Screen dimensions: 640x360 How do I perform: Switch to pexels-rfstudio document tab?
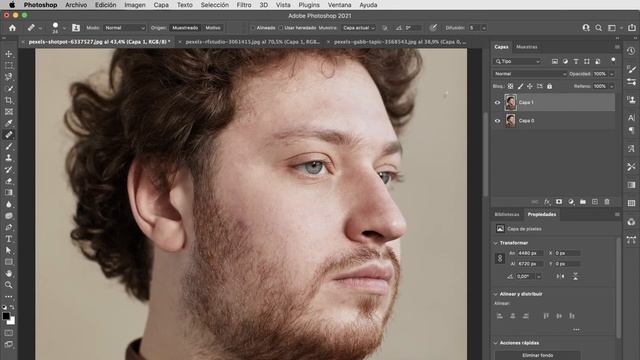tap(252, 42)
